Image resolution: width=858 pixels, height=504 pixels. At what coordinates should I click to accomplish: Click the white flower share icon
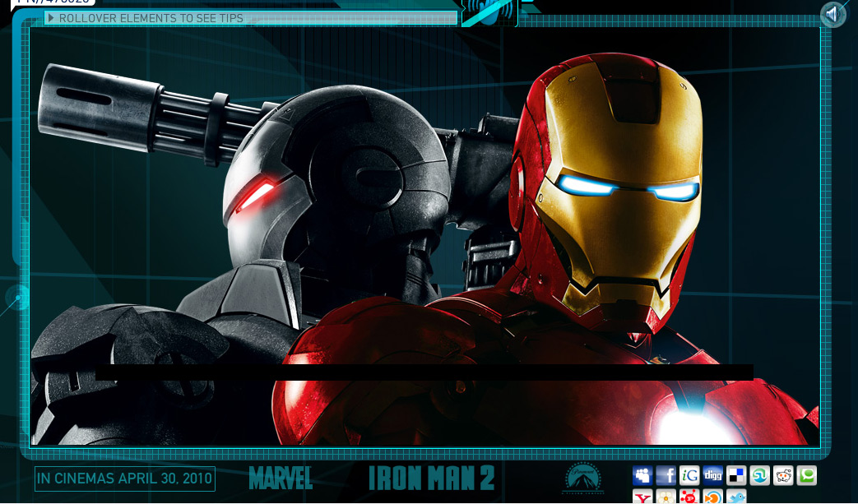[x=666, y=497]
